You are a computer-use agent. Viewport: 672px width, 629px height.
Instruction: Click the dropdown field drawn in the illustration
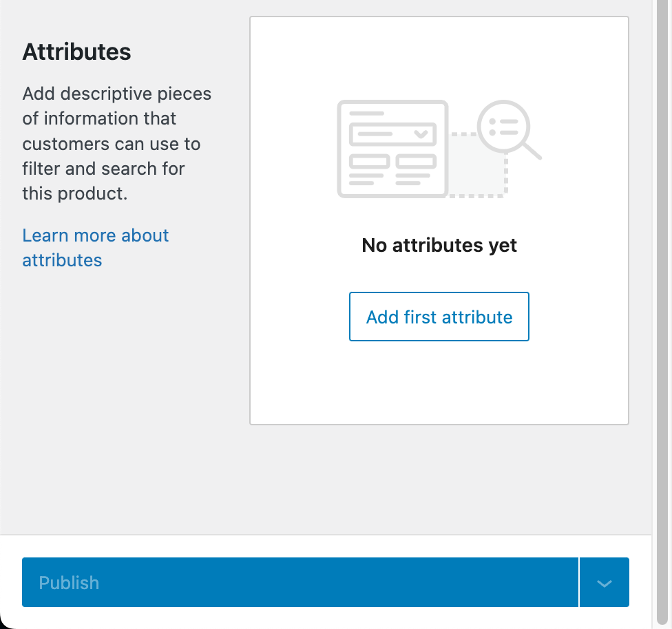click(392, 134)
